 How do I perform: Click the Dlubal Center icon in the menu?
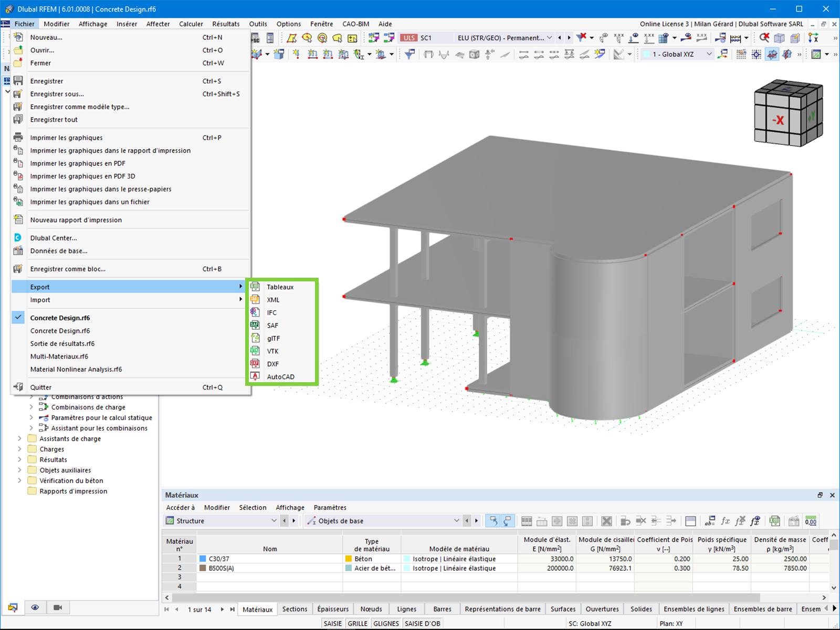pos(18,238)
